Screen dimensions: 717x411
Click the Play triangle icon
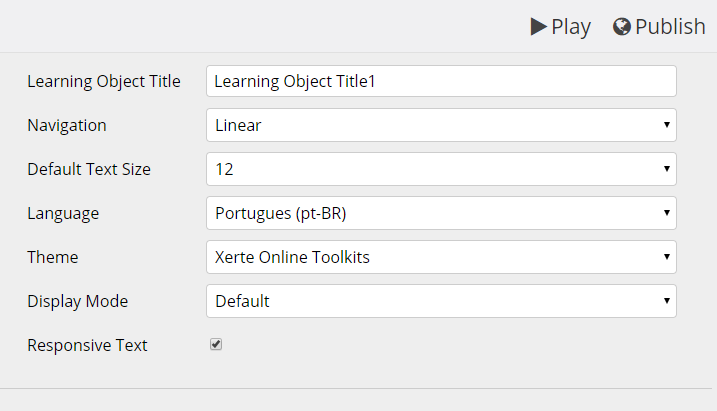539,27
